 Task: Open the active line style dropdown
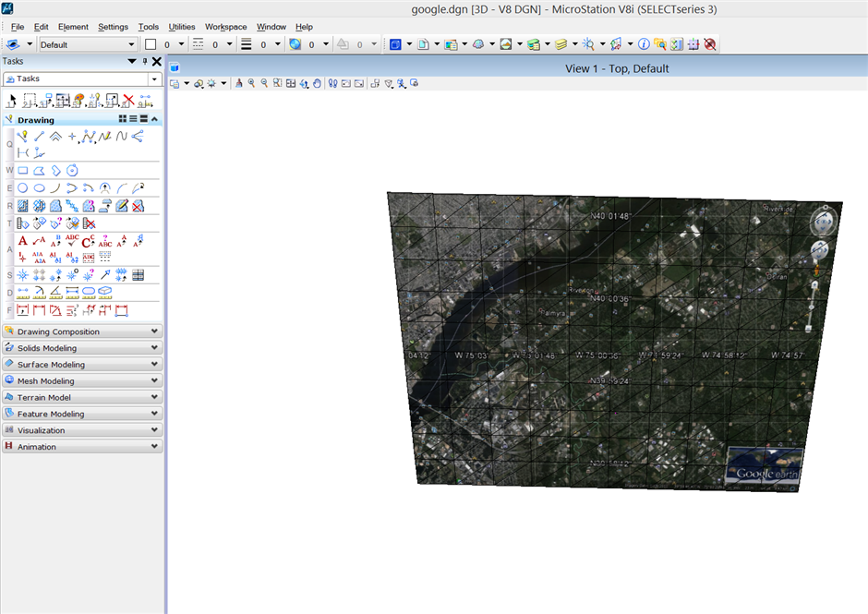[x=229, y=44]
